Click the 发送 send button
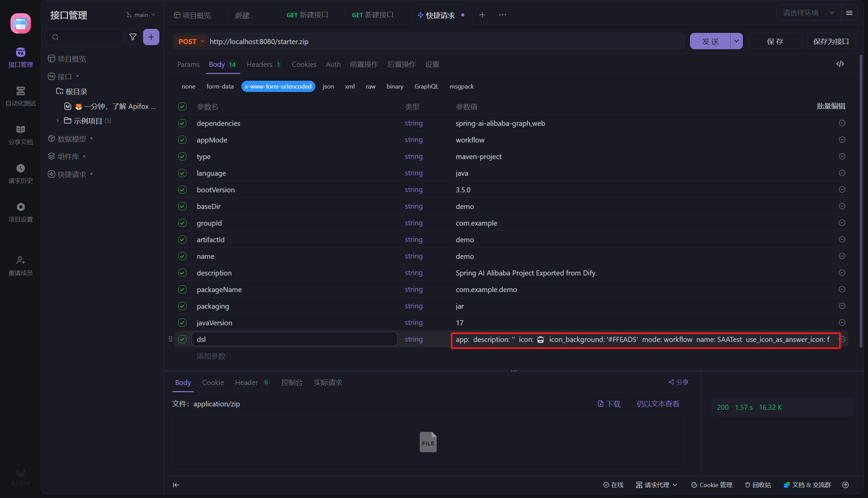868x498 pixels. [710, 41]
